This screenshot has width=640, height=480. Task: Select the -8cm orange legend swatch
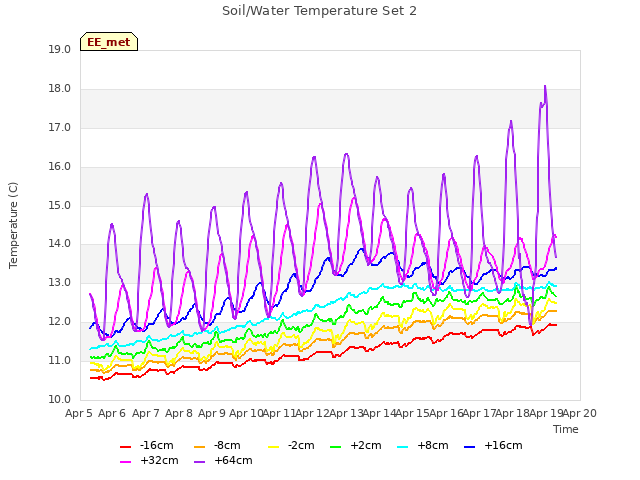point(199,447)
